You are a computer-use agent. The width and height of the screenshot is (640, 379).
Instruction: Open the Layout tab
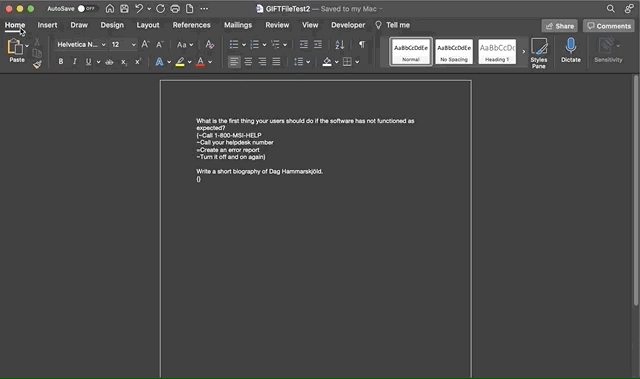[148, 25]
